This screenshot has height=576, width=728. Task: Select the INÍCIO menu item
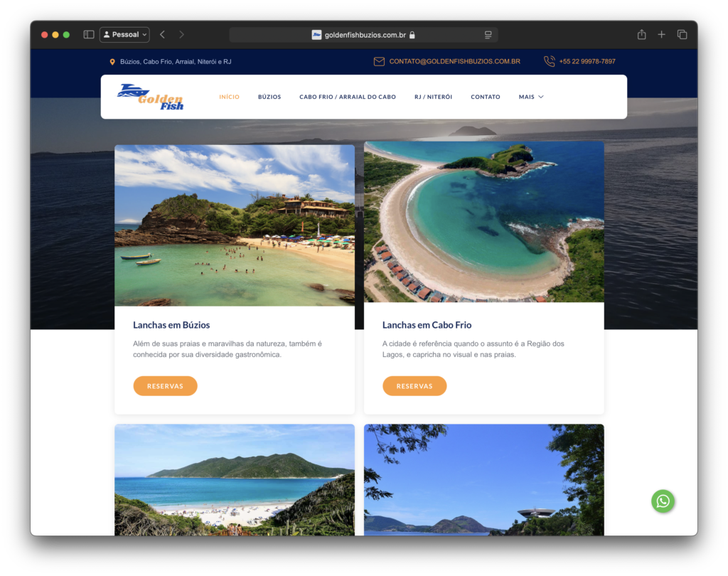pos(230,97)
